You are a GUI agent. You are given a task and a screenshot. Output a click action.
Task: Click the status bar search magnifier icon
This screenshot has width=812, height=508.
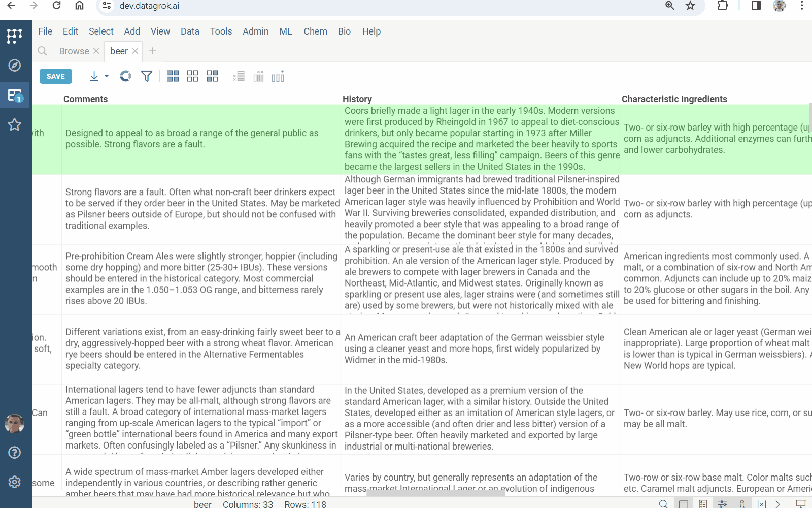click(663, 504)
